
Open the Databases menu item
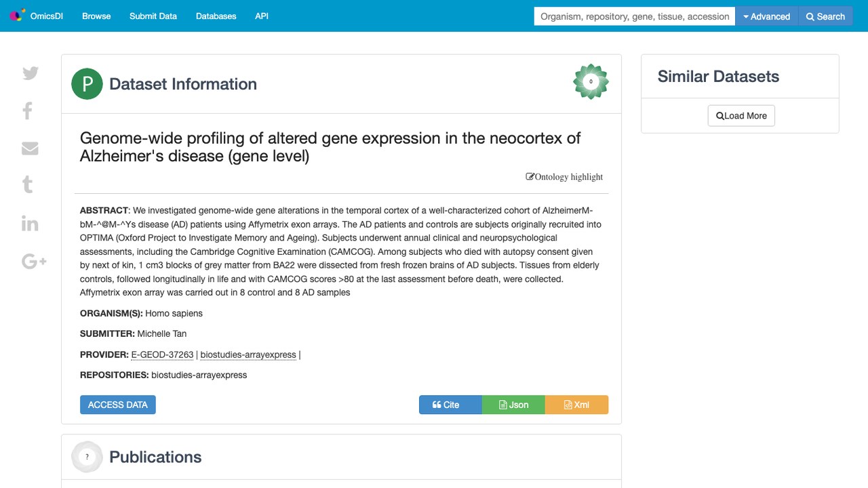[216, 16]
